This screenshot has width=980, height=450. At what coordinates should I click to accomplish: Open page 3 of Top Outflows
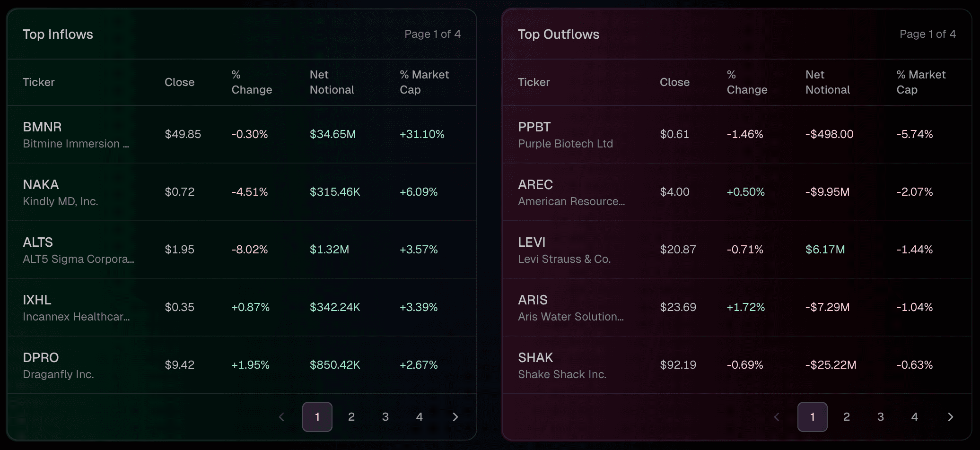[x=881, y=417]
